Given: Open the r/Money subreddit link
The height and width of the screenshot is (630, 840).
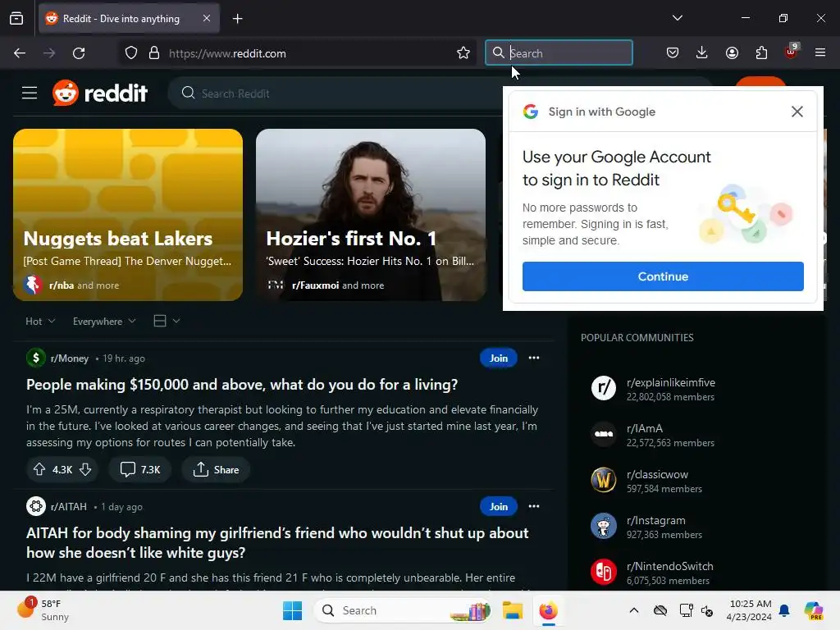Looking at the screenshot, I should pyautogui.click(x=70, y=358).
